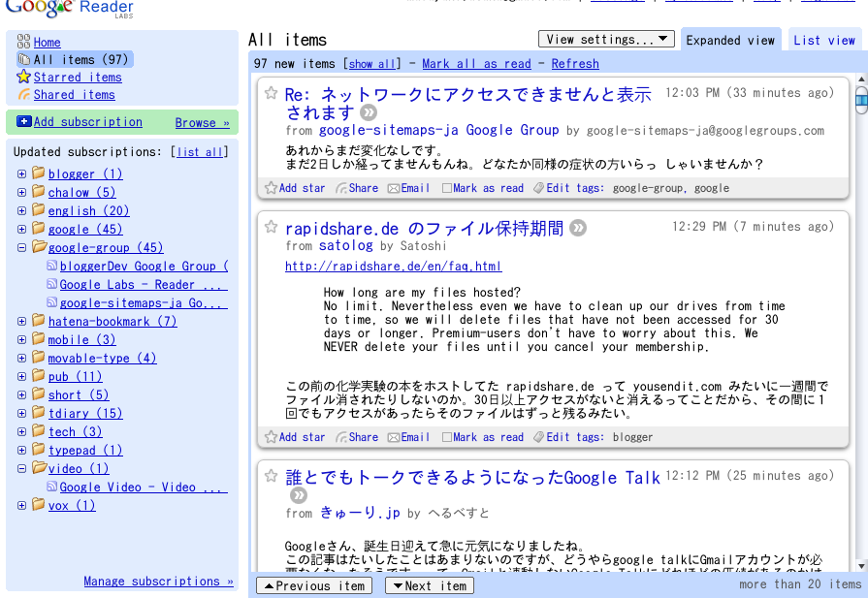The image size is (868, 598).
Task: Expand the tdiary folder
Action: (x=21, y=413)
